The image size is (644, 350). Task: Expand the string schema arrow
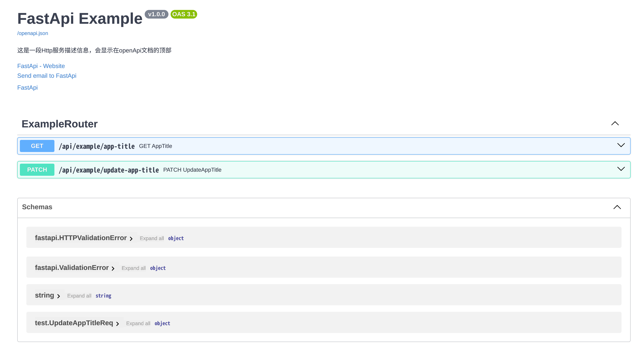pos(59,296)
